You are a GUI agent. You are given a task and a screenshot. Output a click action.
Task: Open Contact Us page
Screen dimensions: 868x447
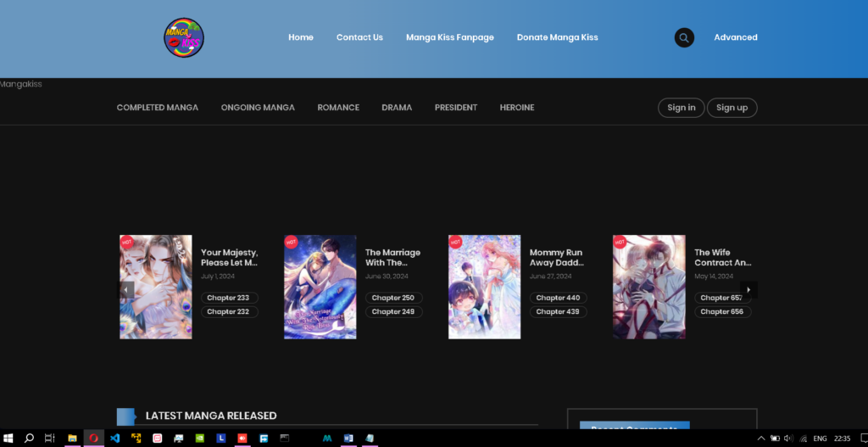[359, 37]
